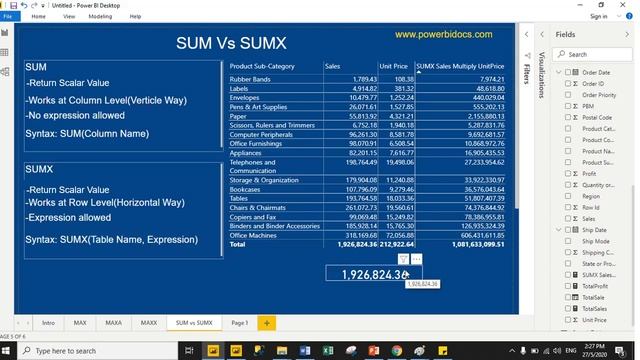Switch to the Intro page tab
Image resolution: width=640 pixels, height=360 pixels.
tap(48, 323)
